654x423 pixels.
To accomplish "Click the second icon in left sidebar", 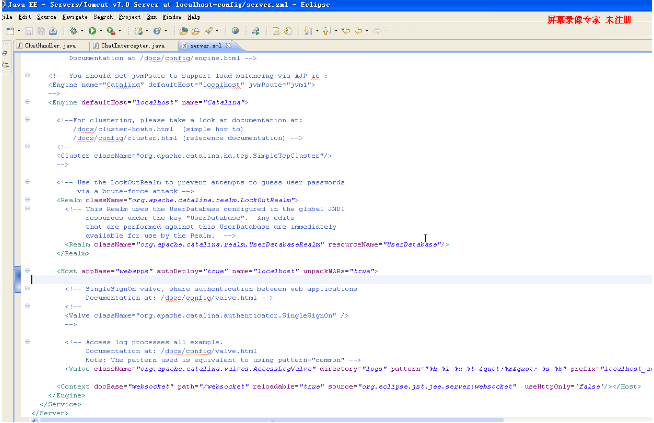I will (5, 65).
